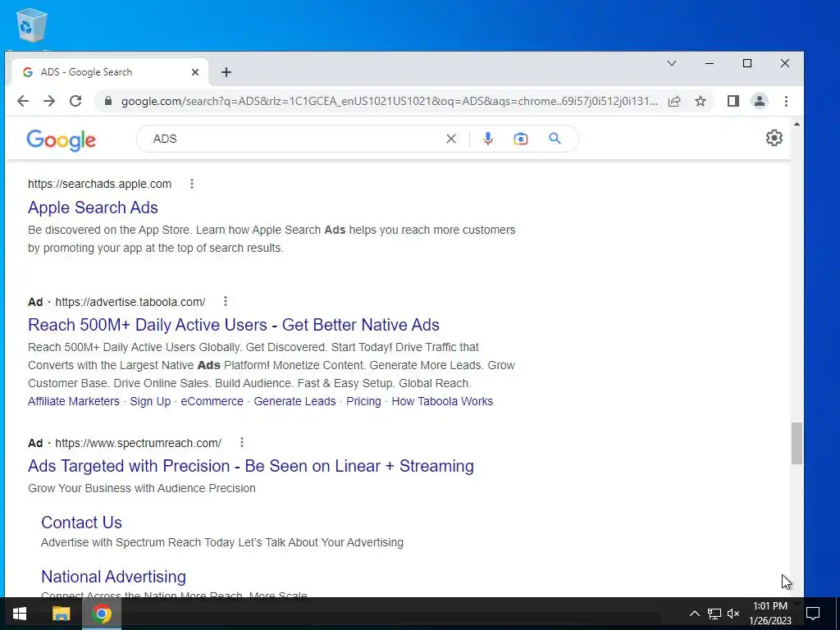Image resolution: width=840 pixels, height=630 pixels.
Task: Bookmark this page with the star icon
Action: point(701,101)
